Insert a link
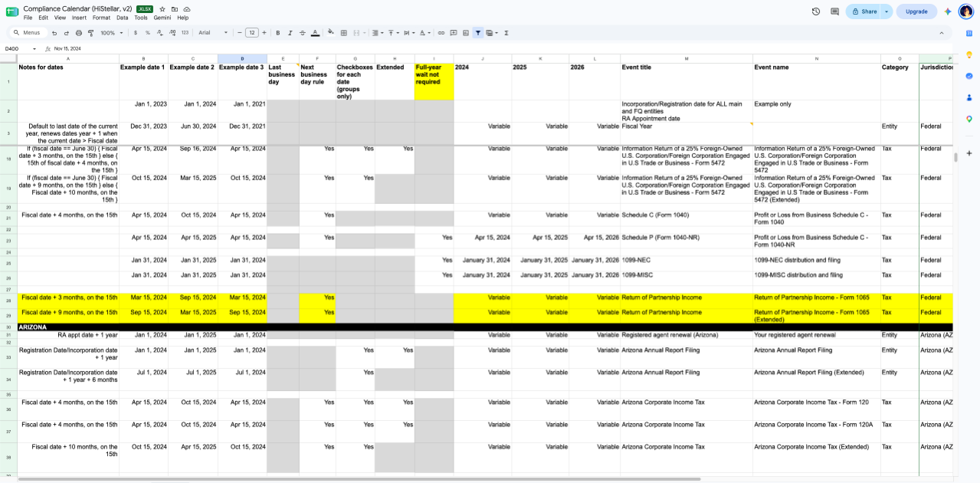 point(441,33)
